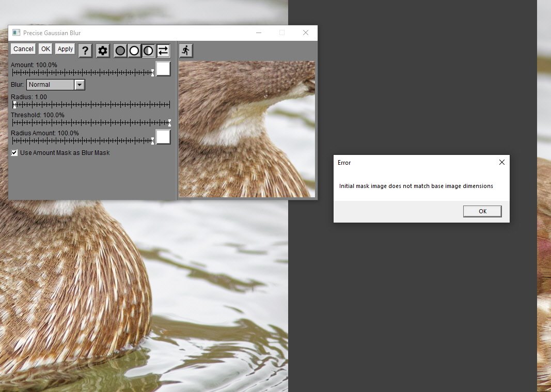
Task: Dismiss the error with its OK button
Action: click(x=482, y=211)
